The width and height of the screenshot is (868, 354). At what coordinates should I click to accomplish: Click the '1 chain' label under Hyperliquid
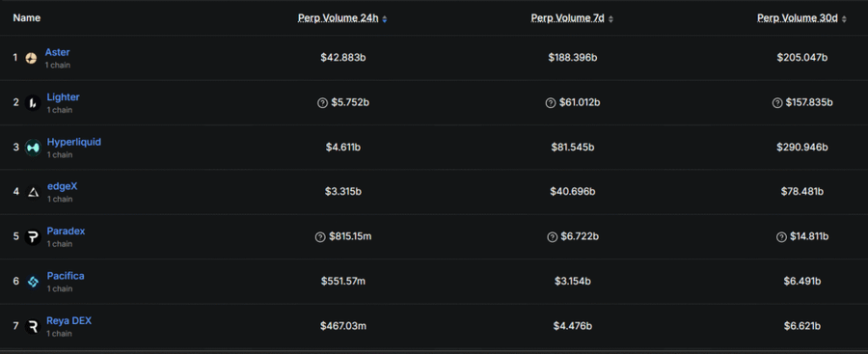(x=59, y=155)
